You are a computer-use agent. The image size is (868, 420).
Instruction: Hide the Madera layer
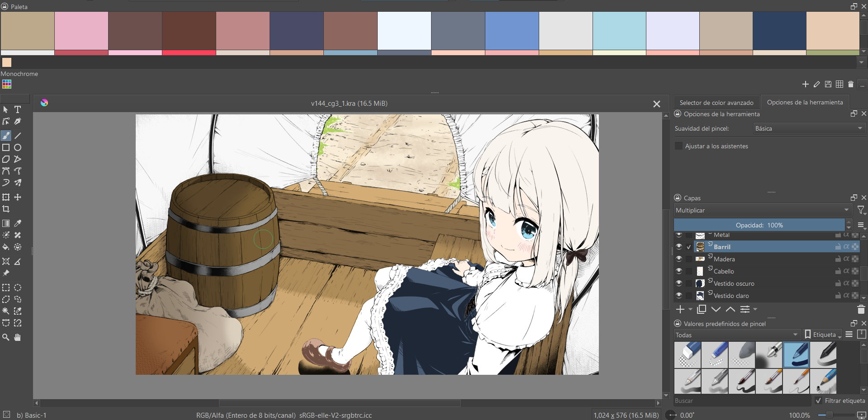click(679, 259)
